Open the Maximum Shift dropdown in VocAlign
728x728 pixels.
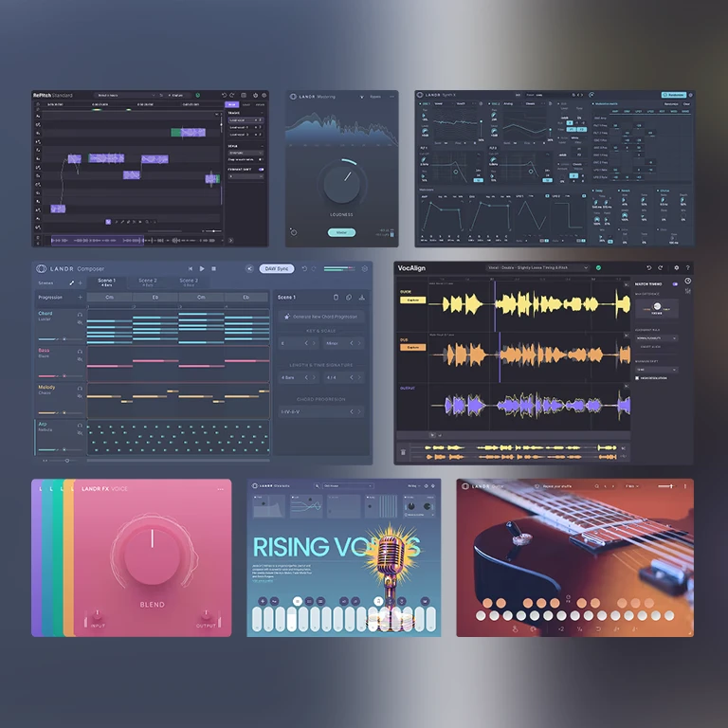click(657, 370)
